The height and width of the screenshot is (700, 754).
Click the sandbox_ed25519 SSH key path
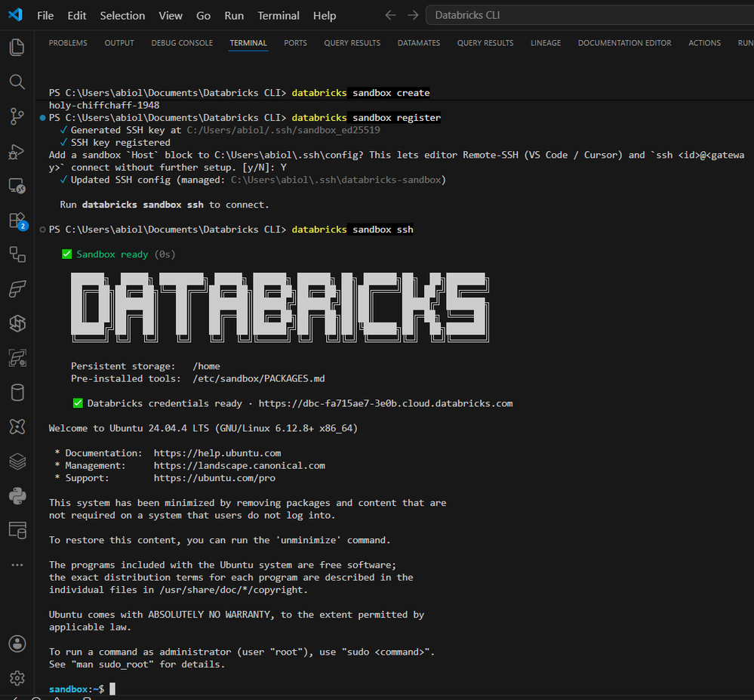coord(283,130)
